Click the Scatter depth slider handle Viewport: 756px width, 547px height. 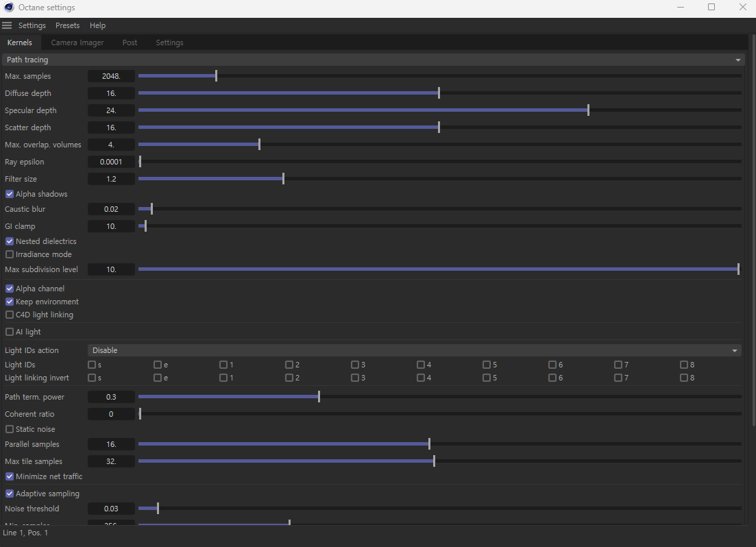click(x=439, y=127)
